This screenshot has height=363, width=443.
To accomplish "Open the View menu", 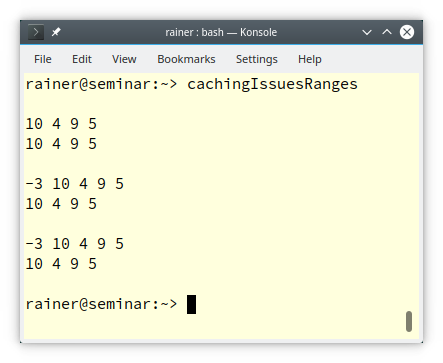I will click(x=124, y=59).
